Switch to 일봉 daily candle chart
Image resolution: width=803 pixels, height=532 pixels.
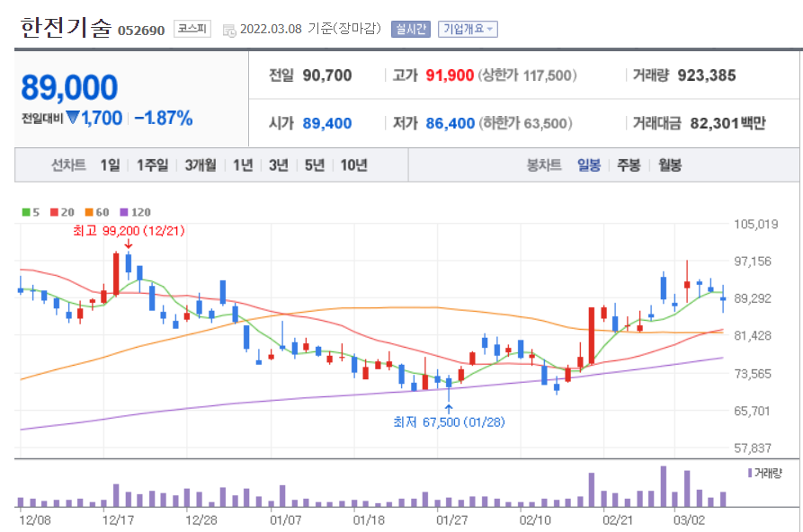click(x=588, y=165)
